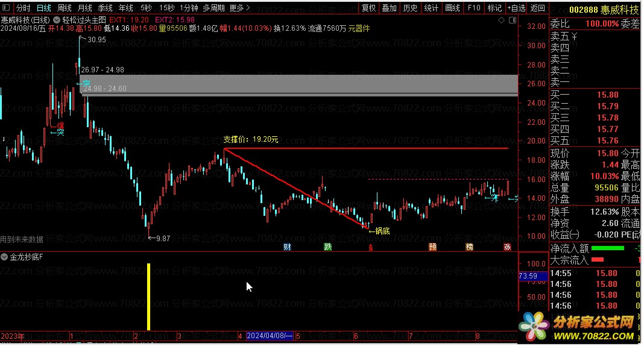
Task: Open the 多周期 multi-period view
Action: pos(213,8)
